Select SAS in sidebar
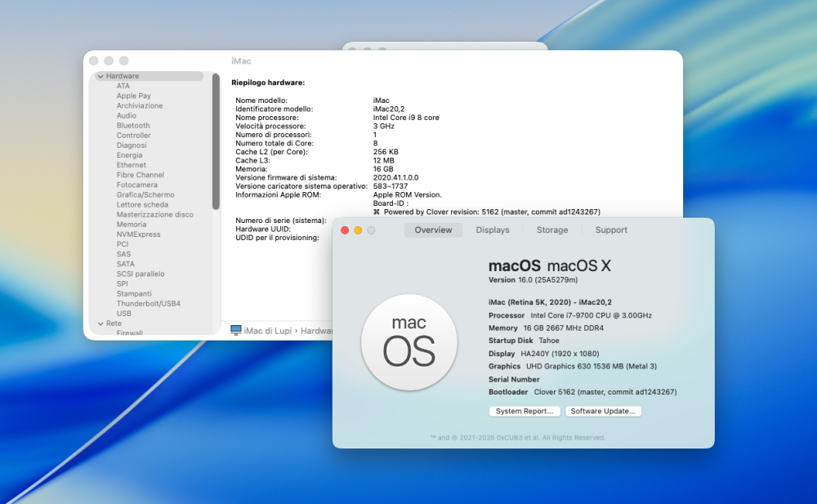Viewport: 817px width, 504px height. click(x=123, y=254)
